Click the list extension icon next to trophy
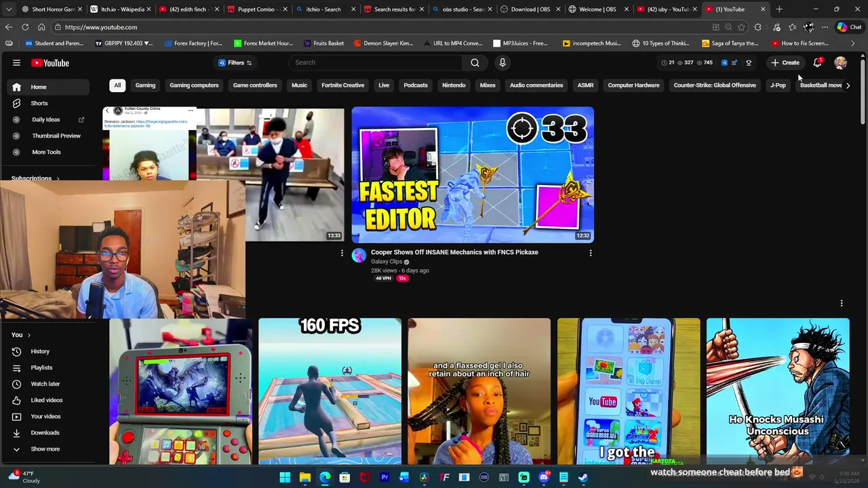 pos(734,62)
